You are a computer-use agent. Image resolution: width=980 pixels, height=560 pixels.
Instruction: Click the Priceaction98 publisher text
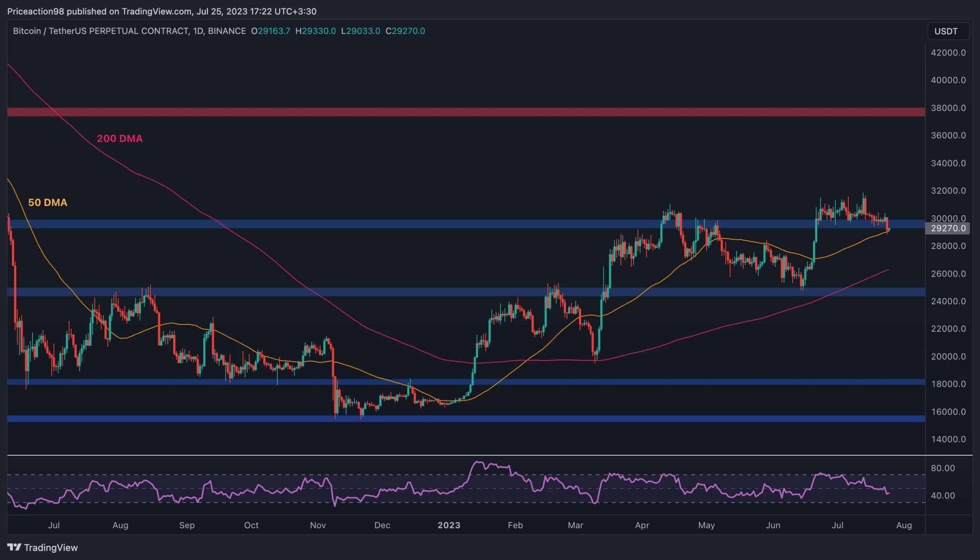pos(36,11)
